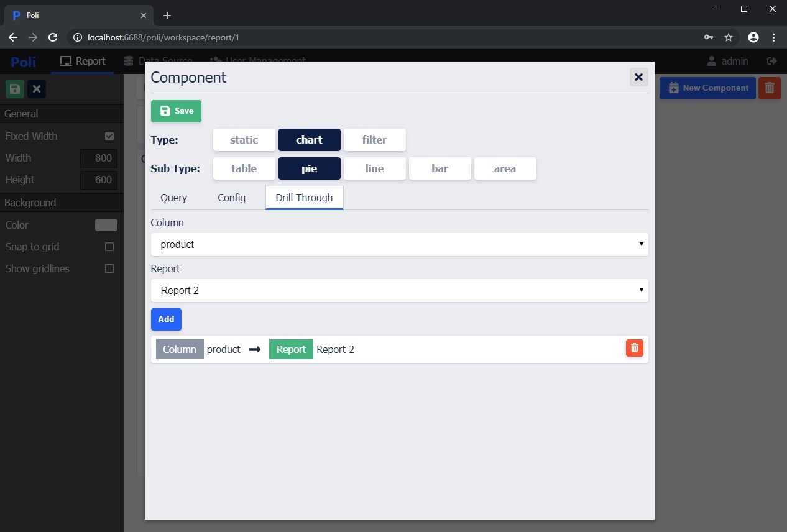The width and height of the screenshot is (787, 532).
Task: Enable Snap to grid checkbox
Action: tap(109, 247)
